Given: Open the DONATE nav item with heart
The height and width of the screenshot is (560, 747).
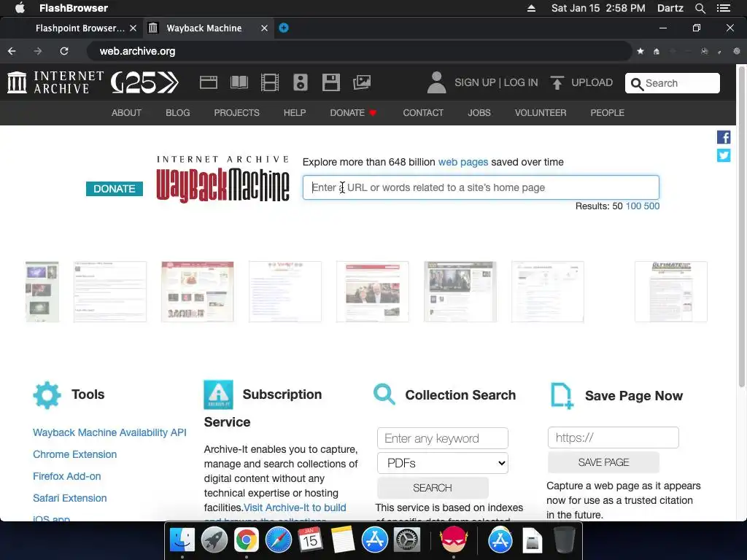Looking at the screenshot, I should [x=354, y=113].
